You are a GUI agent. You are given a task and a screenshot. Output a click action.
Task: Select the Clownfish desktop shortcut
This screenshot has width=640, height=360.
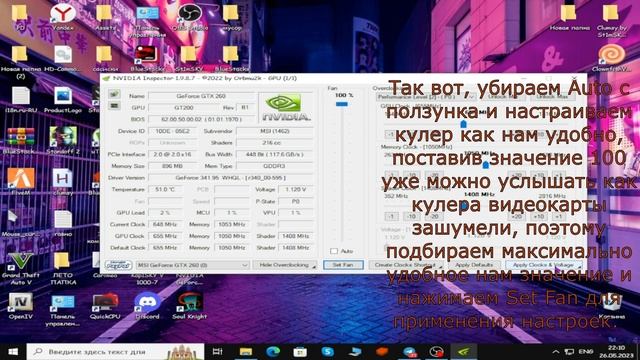(611, 58)
